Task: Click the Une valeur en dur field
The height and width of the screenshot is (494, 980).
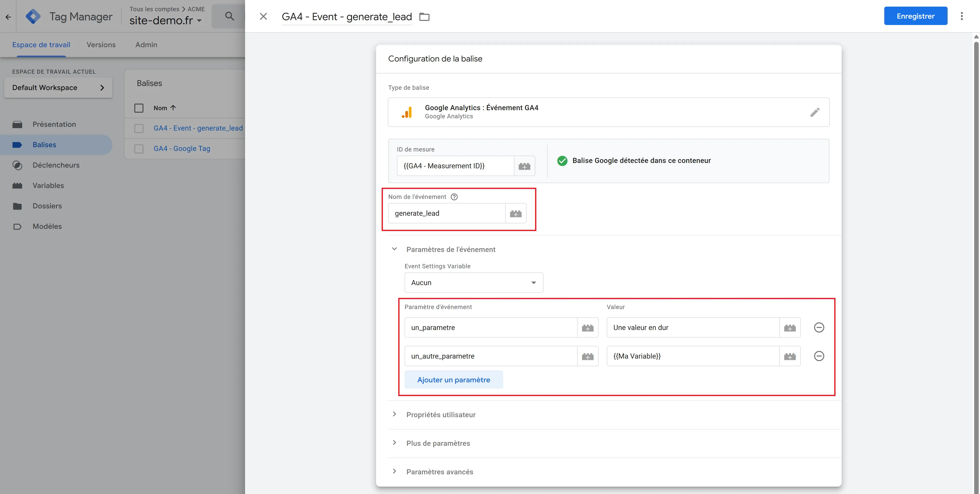Action: click(693, 327)
